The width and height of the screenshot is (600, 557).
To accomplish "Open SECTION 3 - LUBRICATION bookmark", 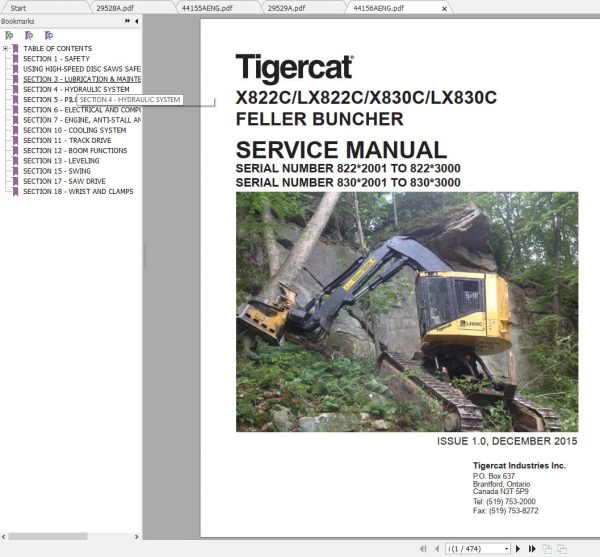I will [82, 79].
